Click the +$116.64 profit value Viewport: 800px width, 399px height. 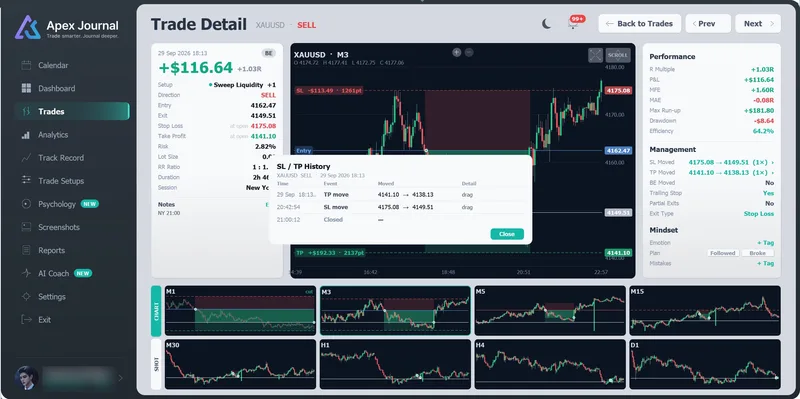(196, 68)
